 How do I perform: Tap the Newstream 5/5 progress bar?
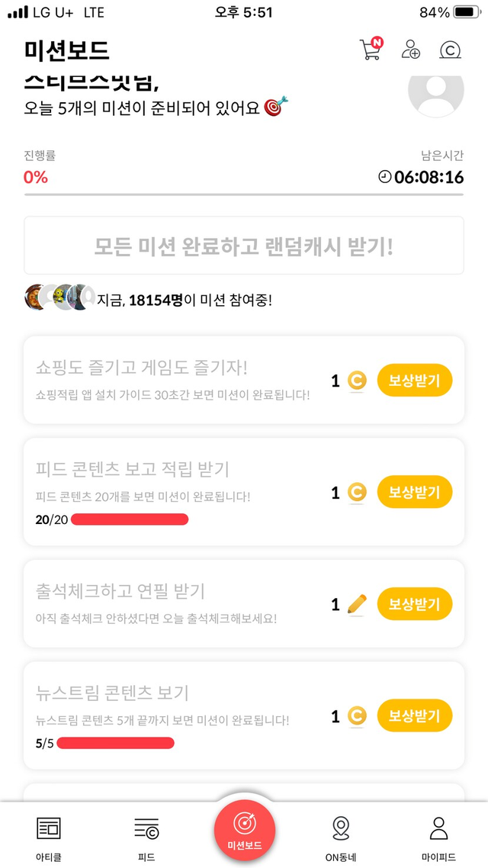(x=115, y=743)
